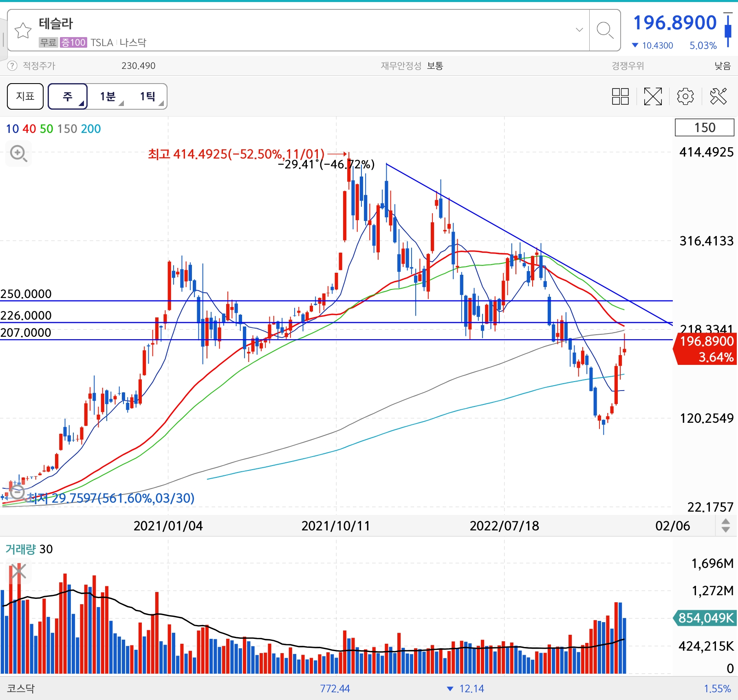Click the 무료 badge under Tesla
This screenshot has height=700, width=738.
48,42
